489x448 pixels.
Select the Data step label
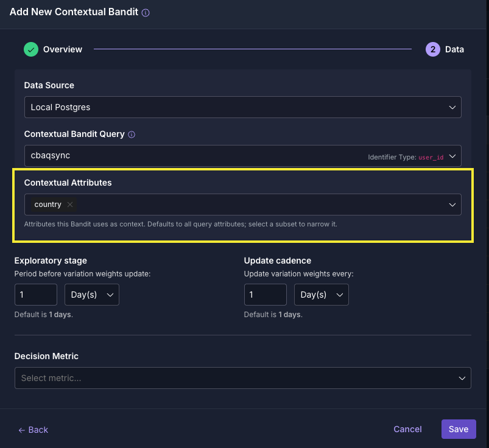tap(454, 49)
